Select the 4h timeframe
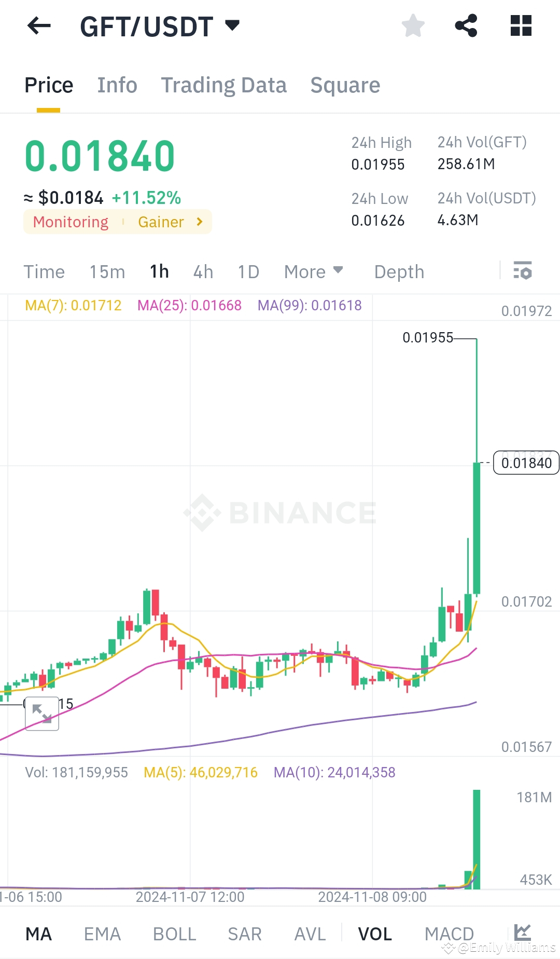The image size is (560, 959). click(x=203, y=271)
